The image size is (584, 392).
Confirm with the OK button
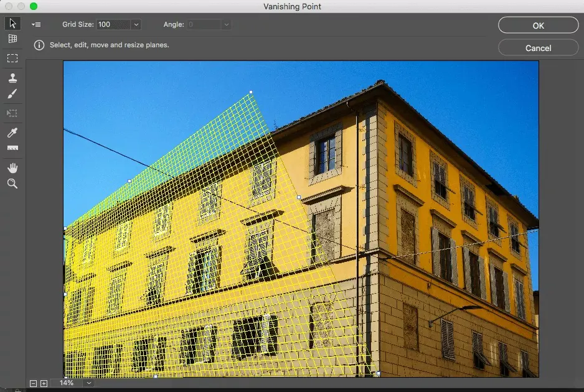(x=538, y=26)
